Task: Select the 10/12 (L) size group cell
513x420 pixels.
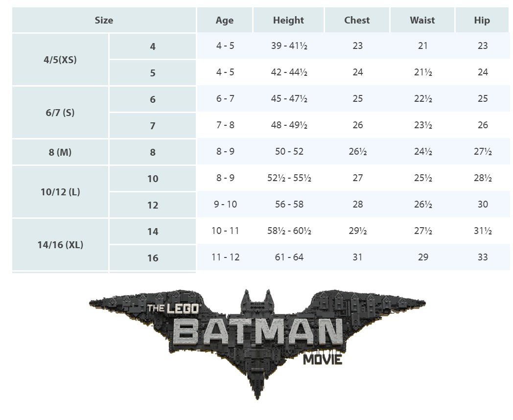Action: coord(60,192)
